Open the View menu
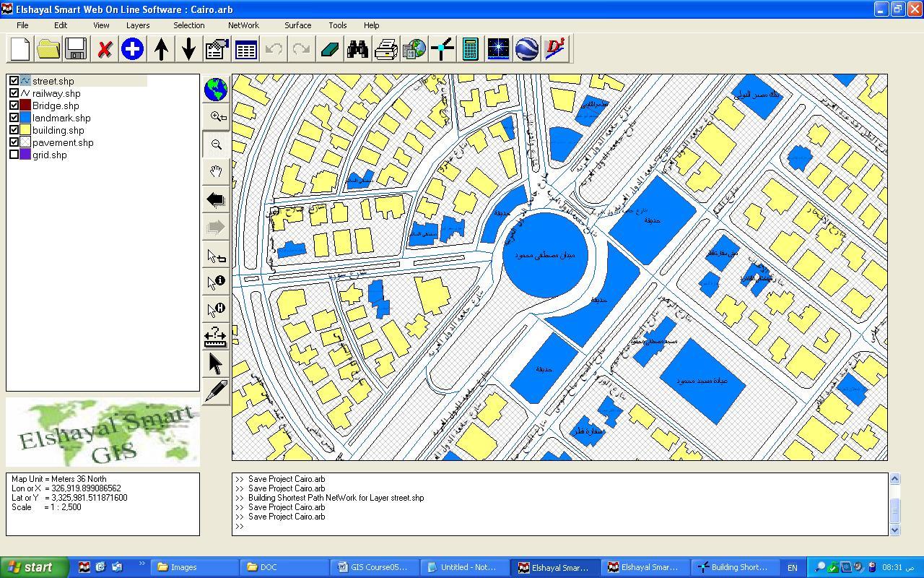 [x=101, y=25]
